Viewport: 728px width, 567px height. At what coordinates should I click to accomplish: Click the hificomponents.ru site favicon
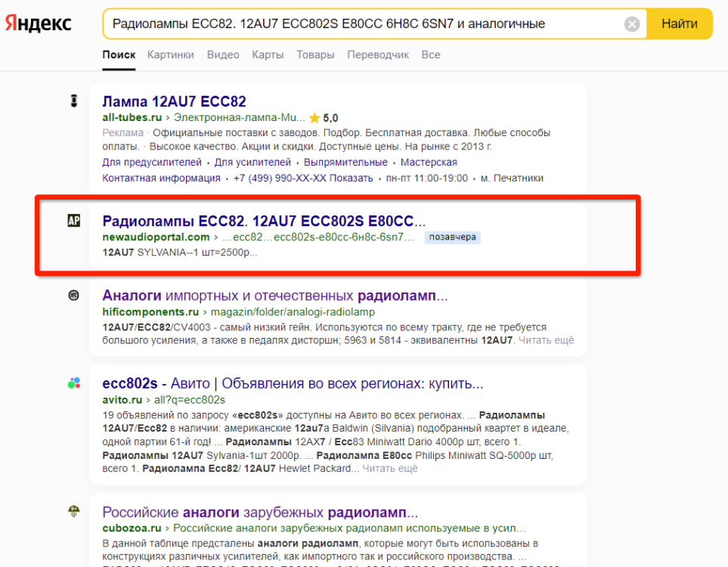(x=73, y=295)
